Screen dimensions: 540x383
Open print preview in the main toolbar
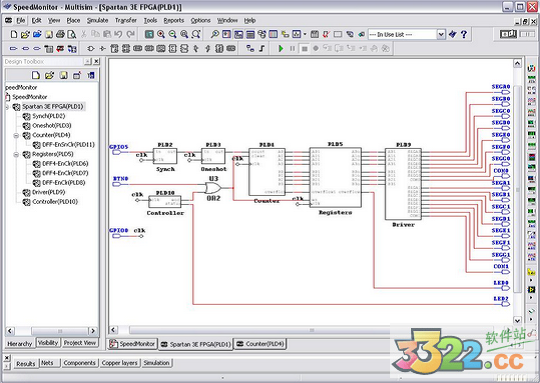(x=71, y=34)
